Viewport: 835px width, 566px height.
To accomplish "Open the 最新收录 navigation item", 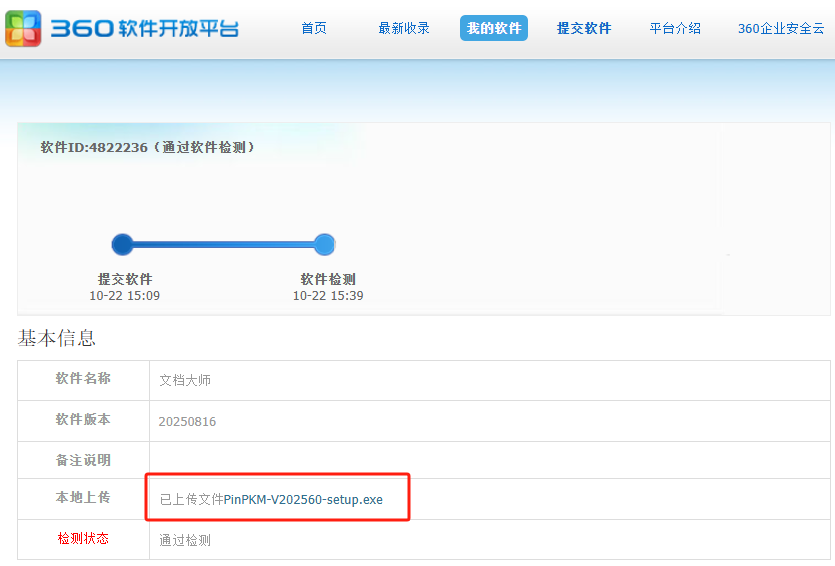I will 404,28.
